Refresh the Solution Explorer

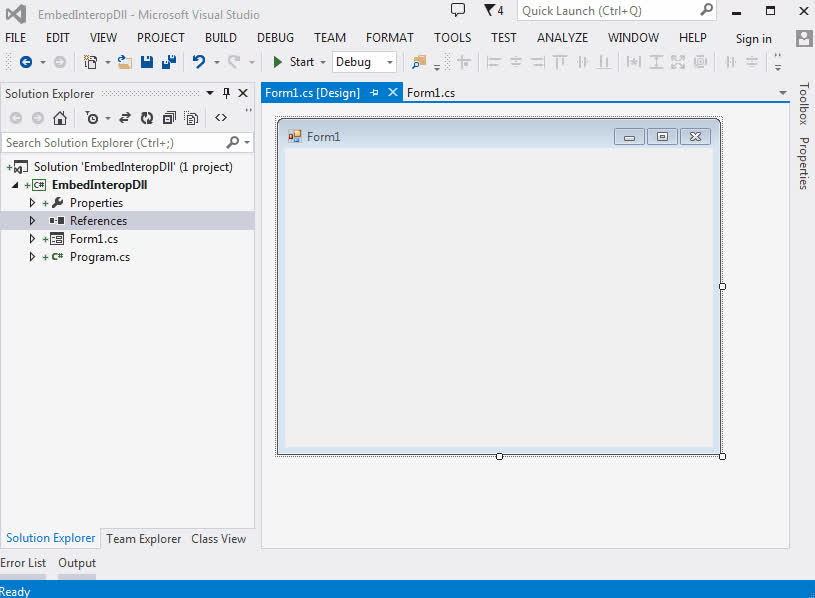(147, 117)
